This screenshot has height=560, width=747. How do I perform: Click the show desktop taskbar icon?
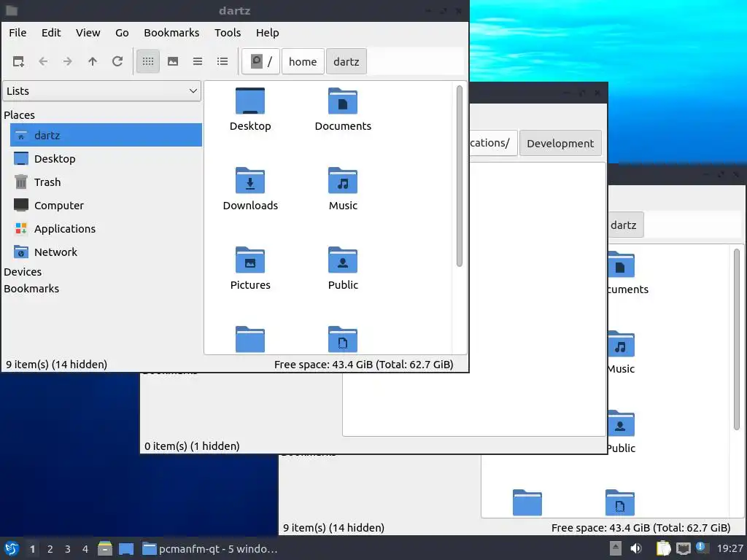[126, 548]
